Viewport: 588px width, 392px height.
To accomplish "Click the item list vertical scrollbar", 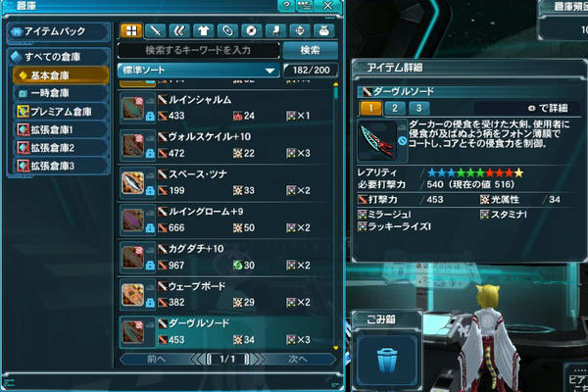I will tap(335, 217).
